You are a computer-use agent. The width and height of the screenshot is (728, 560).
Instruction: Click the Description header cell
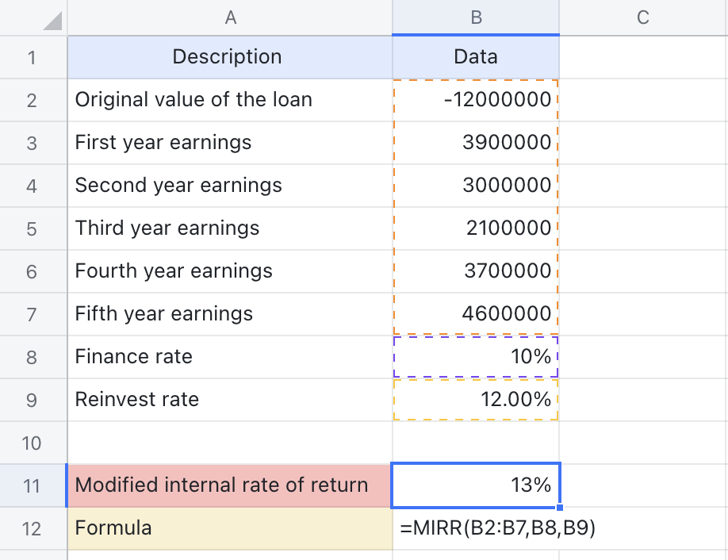coord(230,56)
